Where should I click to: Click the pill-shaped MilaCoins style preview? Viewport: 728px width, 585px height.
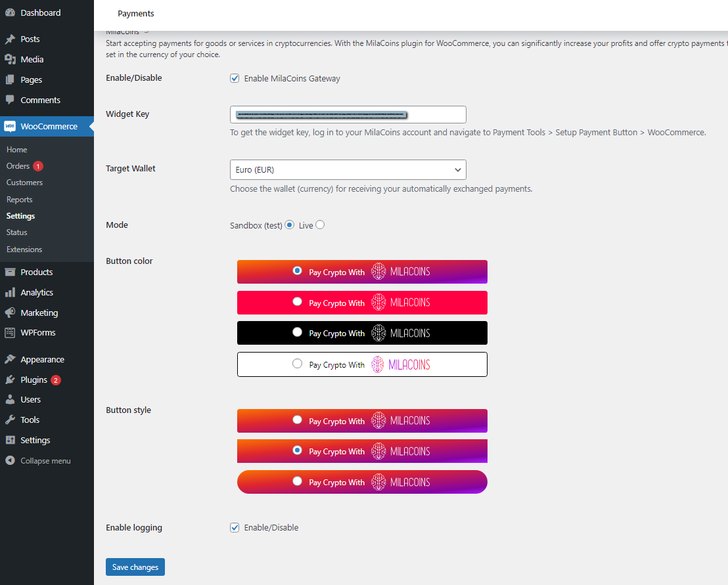(x=362, y=482)
